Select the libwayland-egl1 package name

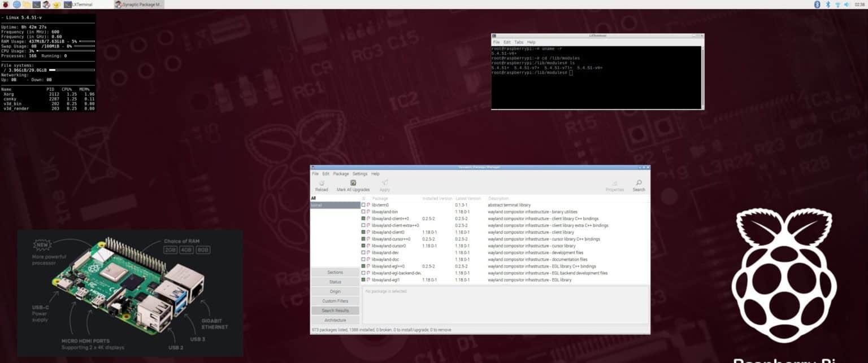386,280
